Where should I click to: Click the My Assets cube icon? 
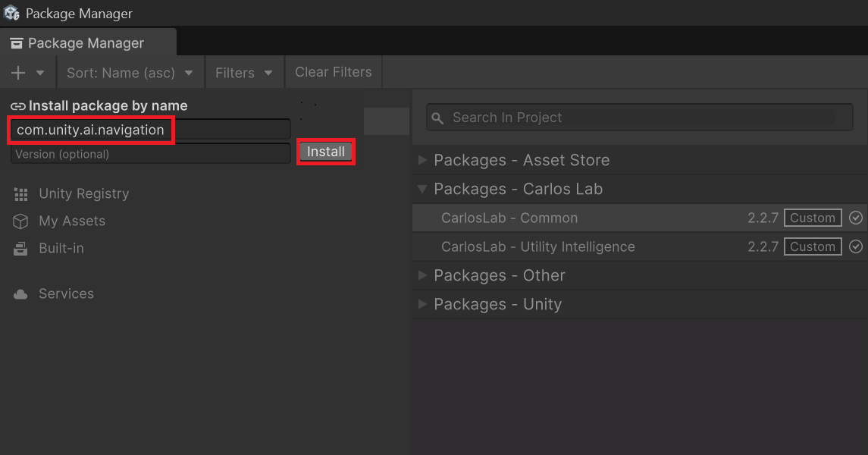click(x=20, y=221)
